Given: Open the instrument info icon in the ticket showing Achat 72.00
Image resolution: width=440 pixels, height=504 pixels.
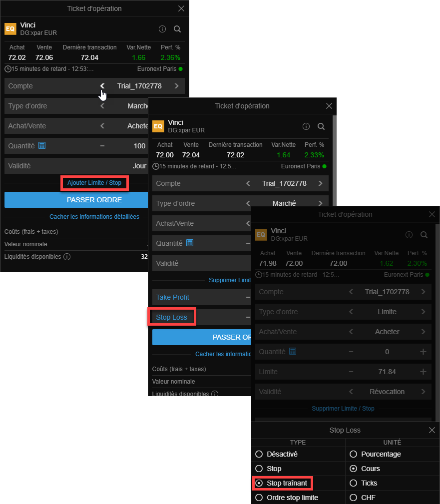Looking at the screenshot, I should click(306, 126).
